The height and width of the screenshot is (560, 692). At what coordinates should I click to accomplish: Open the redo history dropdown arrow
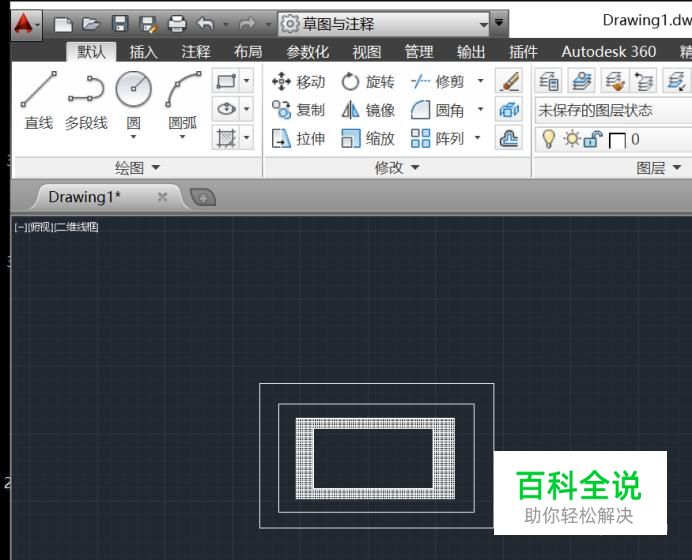(x=268, y=24)
